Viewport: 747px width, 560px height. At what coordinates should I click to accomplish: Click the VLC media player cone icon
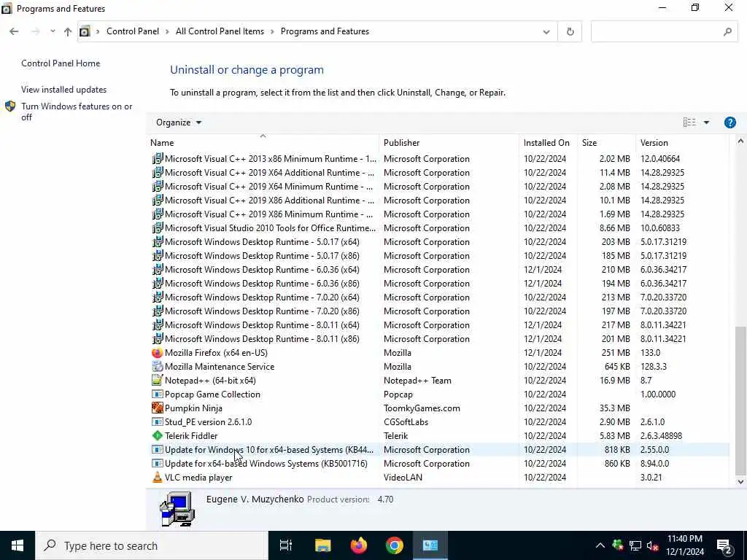(x=158, y=477)
